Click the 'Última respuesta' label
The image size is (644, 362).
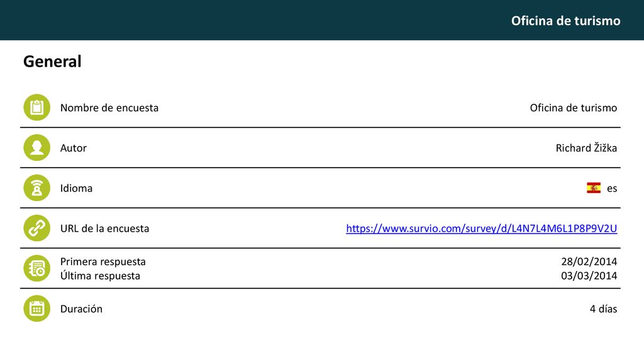(100, 275)
